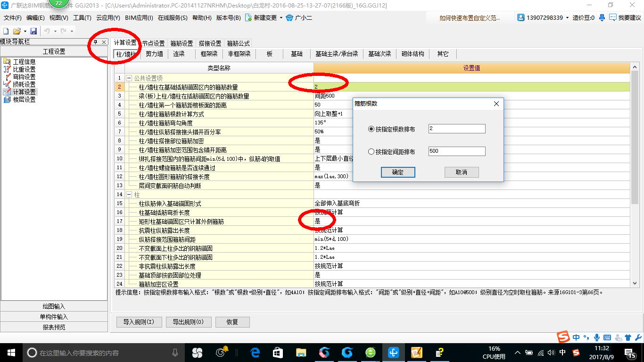
Task: Confirm dialog with 确定 button
Action: (x=398, y=173)
